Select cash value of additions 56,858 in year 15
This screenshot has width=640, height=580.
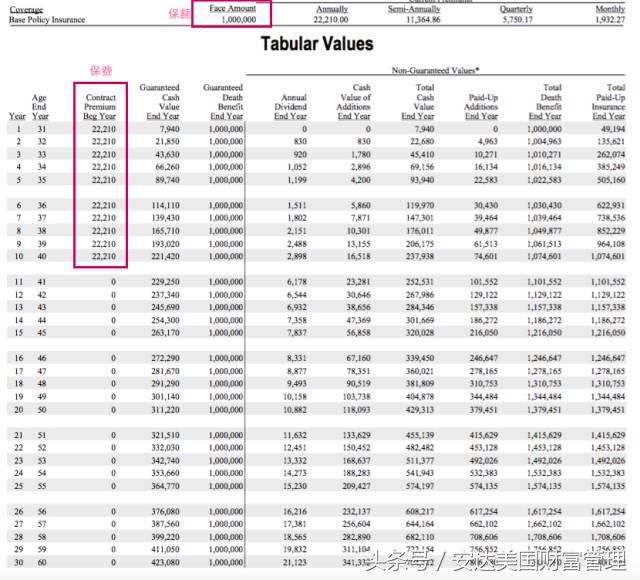point(359,332)
